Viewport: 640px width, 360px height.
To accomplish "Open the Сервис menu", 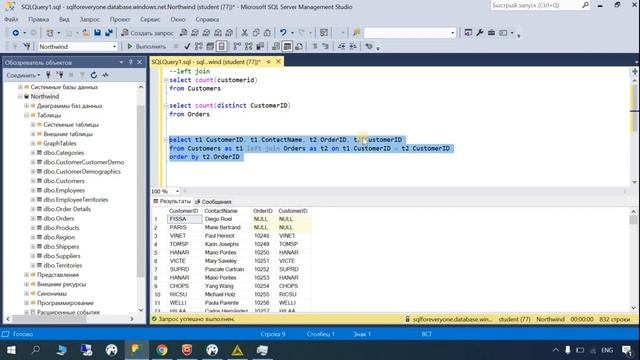I will (150, 19).
